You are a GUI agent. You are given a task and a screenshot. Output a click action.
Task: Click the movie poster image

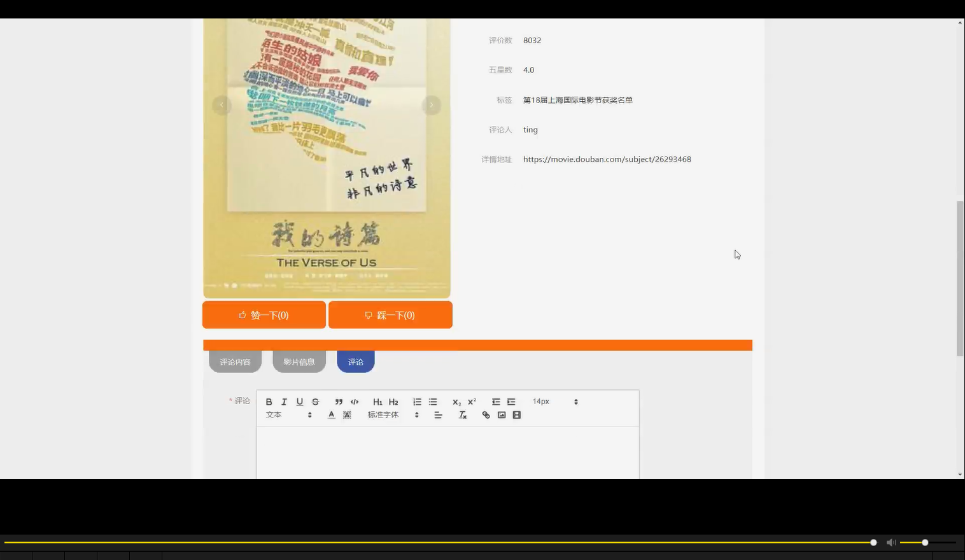pos(327,158)
